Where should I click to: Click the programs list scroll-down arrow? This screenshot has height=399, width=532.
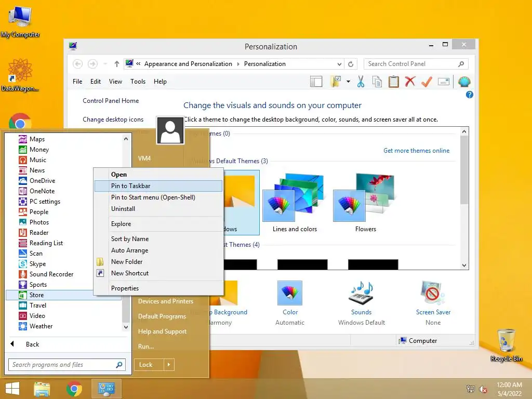point(126,327)
